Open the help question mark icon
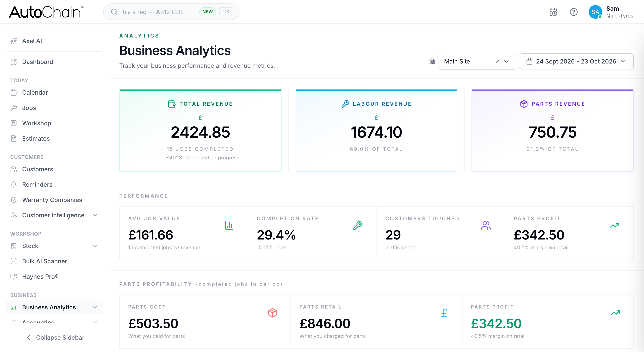 (x=574, y=12)
